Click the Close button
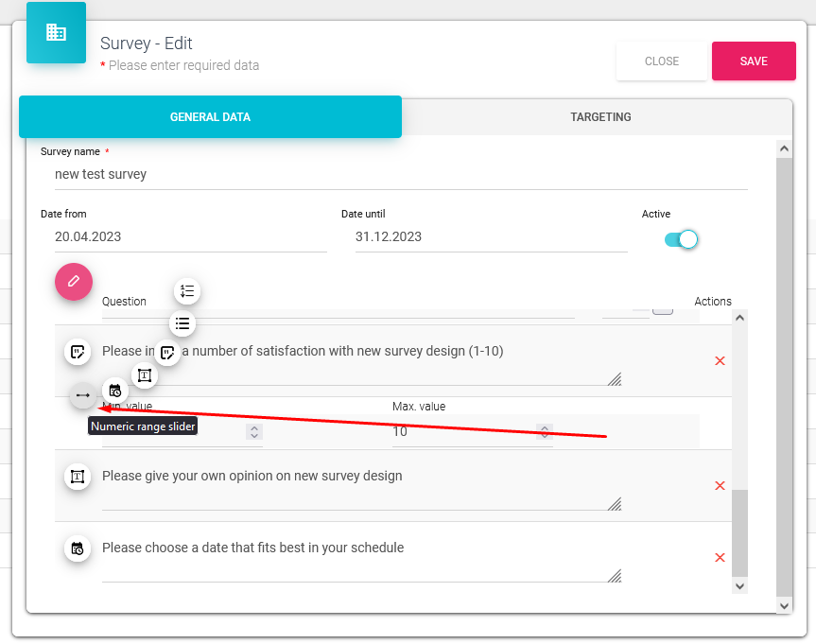 click(662, 61)
